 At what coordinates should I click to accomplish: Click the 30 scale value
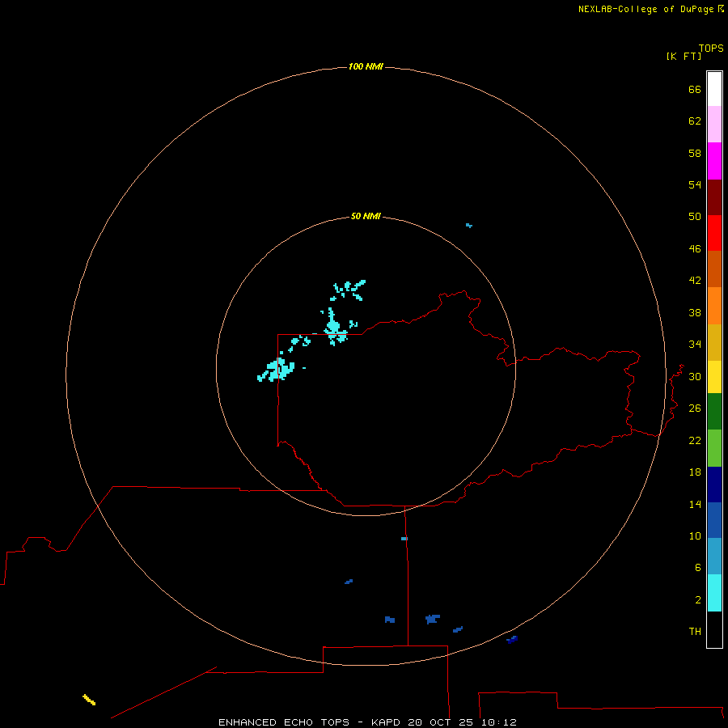(695, 376)
